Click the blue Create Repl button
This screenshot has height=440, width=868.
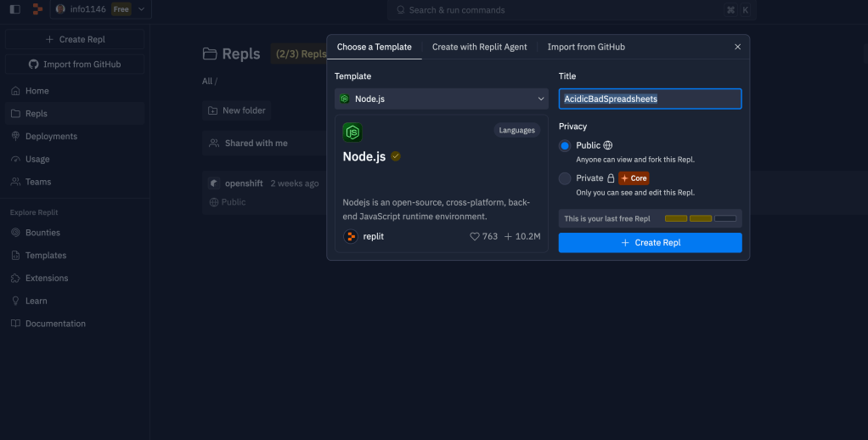[x=650, y=242]
